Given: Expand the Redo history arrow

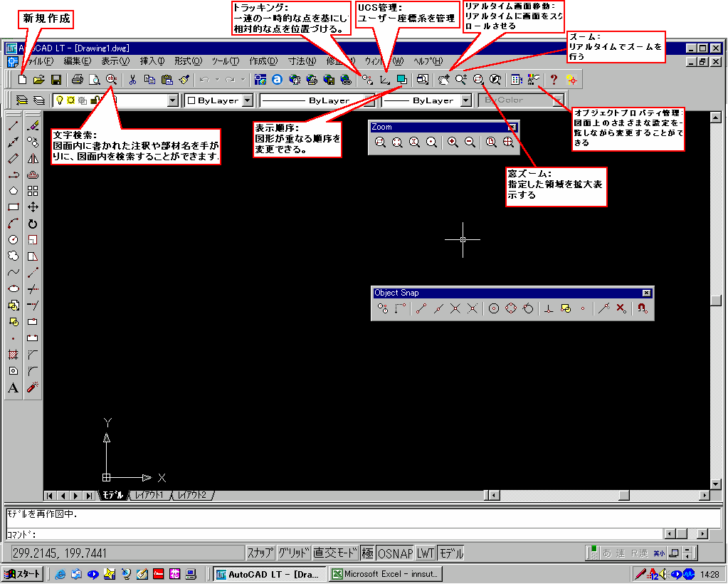Looking at the screenshot, I should (x=243, y=80).
